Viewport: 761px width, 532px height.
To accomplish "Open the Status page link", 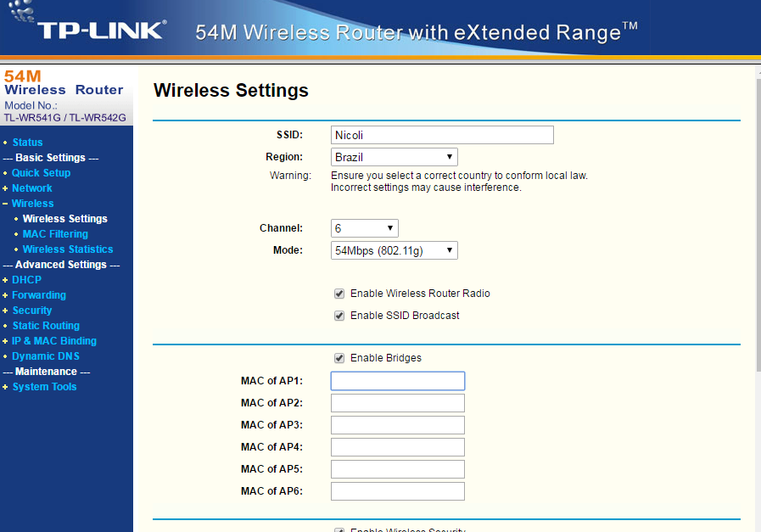I will point(27,143).
